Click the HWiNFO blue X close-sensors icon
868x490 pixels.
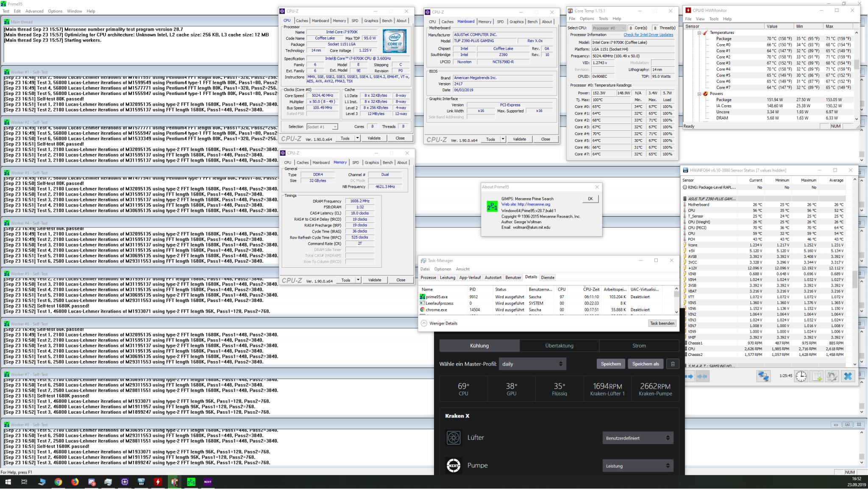pyautogui.click(x=848, y=377)
